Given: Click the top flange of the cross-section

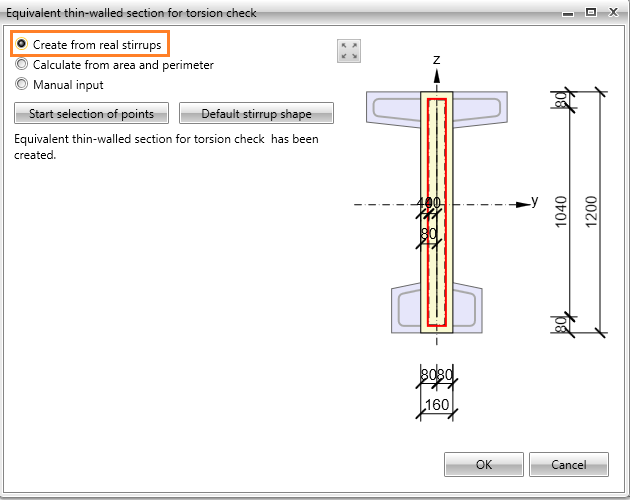Looking at the screenshot, I should pyautogui.click(x=437, y=109).
